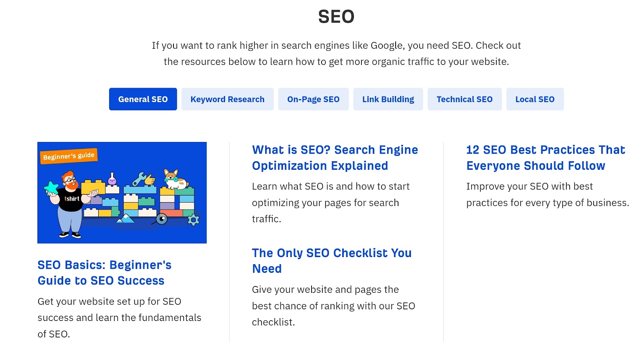Image resolution: width=644 pixels, height=360 pixels.
Task: Go to the Technical SEO tab
Action: (464, 99)
